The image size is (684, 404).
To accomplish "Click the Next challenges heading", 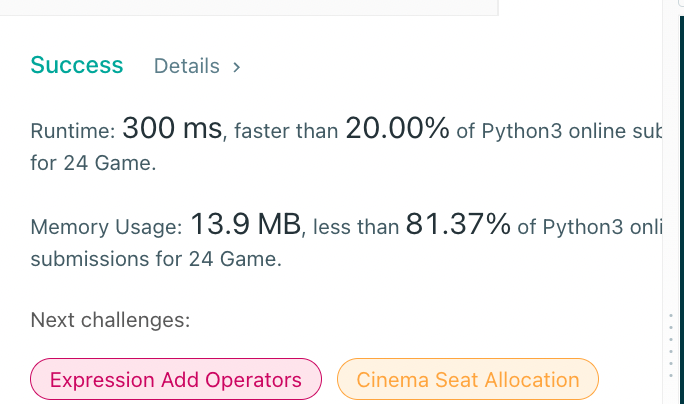I will (110, 320).
